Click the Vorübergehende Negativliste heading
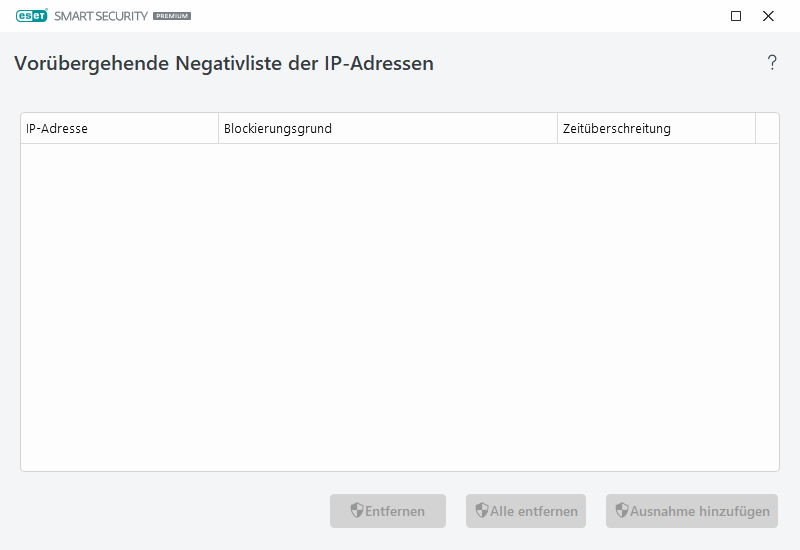The height and width of the screenshot is (550, 800). (x=224, y=63)
